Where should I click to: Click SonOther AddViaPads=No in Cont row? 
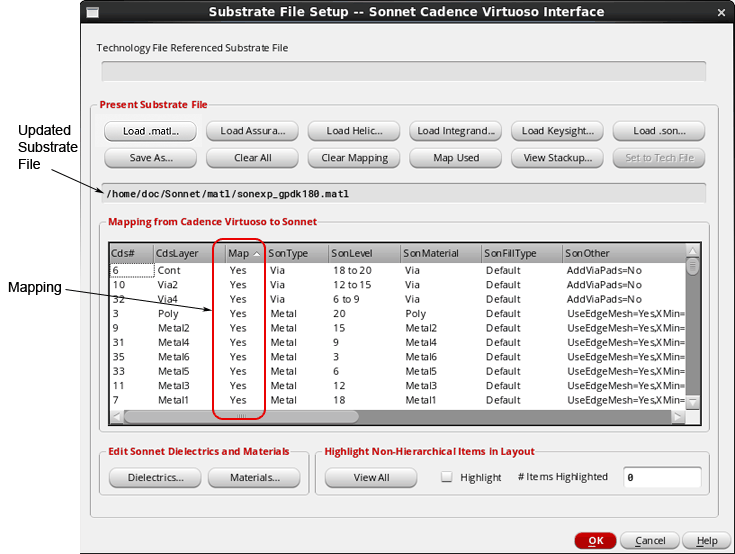(604, 270)
